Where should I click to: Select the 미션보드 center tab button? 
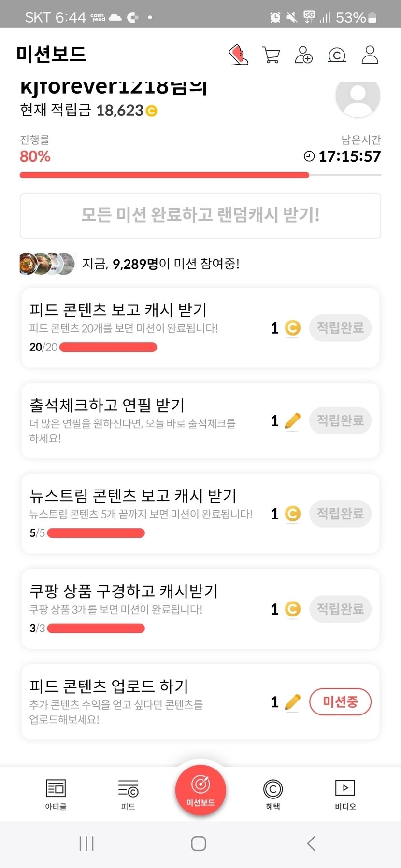(200, 790)
